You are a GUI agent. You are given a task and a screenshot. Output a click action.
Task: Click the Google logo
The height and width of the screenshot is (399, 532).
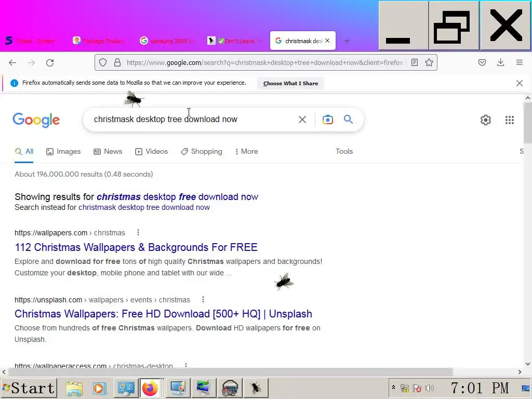[x=36, y=120]
